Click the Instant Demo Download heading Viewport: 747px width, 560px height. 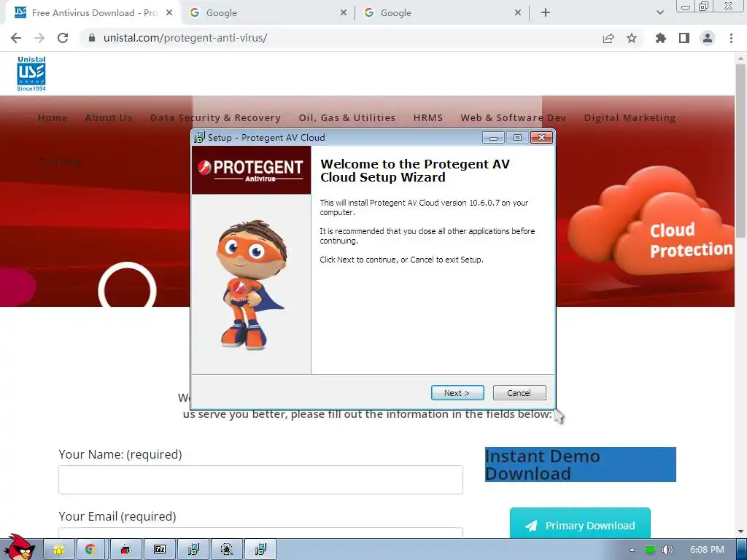580,464
